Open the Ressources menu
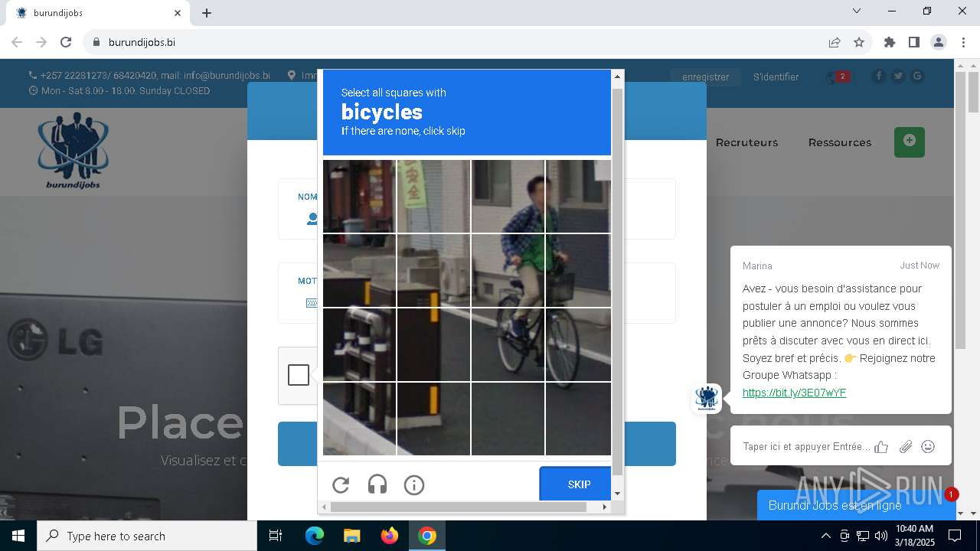Viewport: 980px width, 551px height. click(840, 142)
